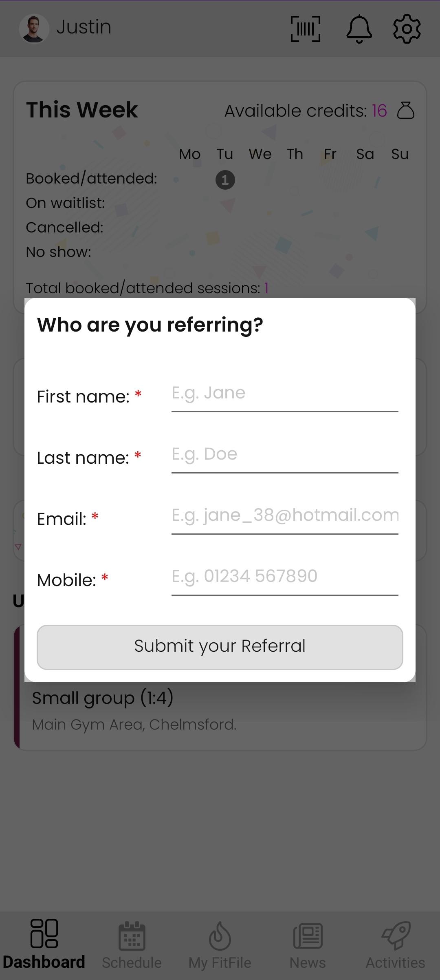440x980 pixels.
Task: Tap the credits bag icon
Action: (406, 111)
